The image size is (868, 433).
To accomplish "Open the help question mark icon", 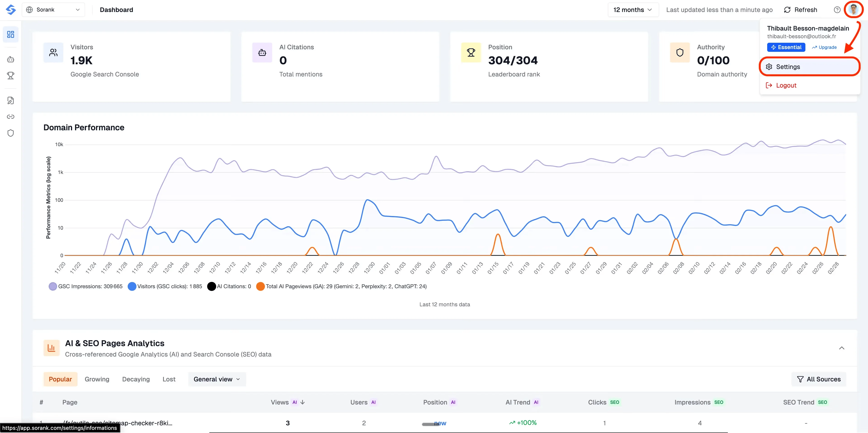I will [837, 10].
